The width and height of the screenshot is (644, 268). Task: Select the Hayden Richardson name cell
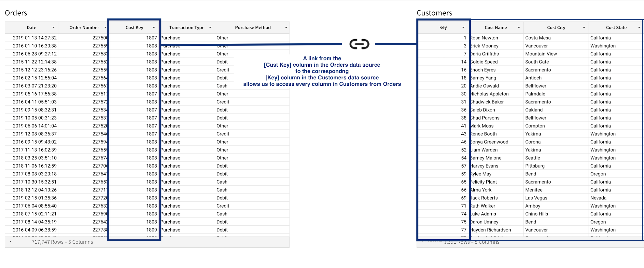coord(490,230)
